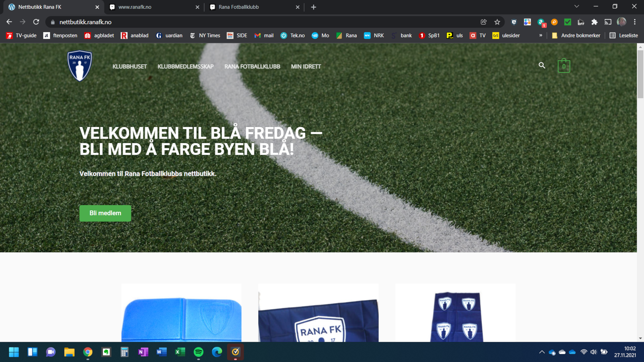Viewport: 644px width, 362px height.
Task: Open the Leseliste reading list
Action: pyautogui.click(x=624, y=36)
